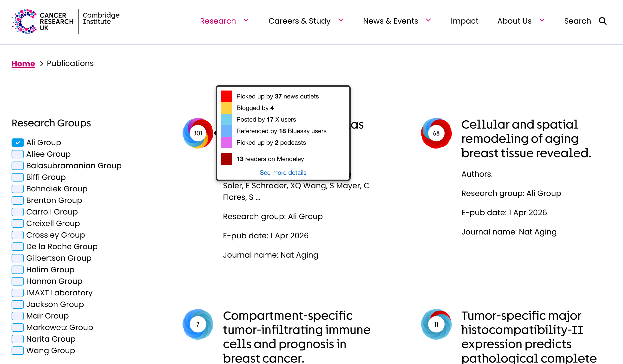Check the Crossley Group checkbox
This screenshot has width=623, height=364.
click(18, 235)
